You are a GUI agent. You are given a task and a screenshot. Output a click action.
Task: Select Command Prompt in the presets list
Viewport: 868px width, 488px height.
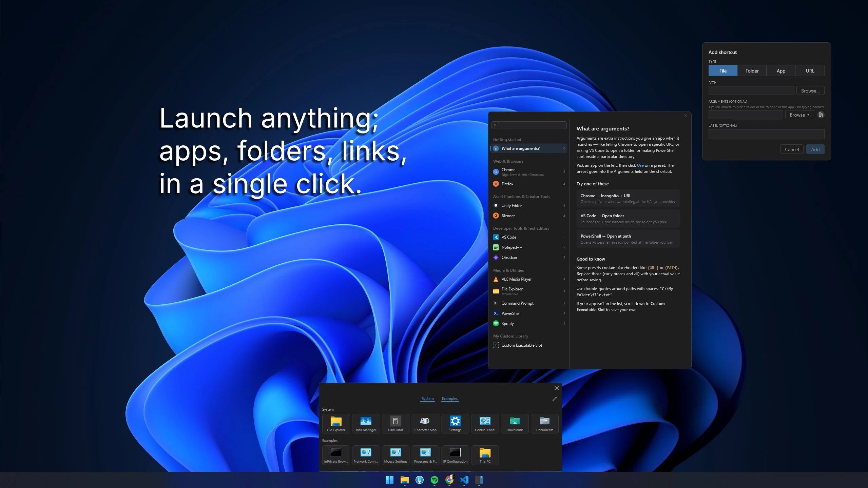(529, 303)
